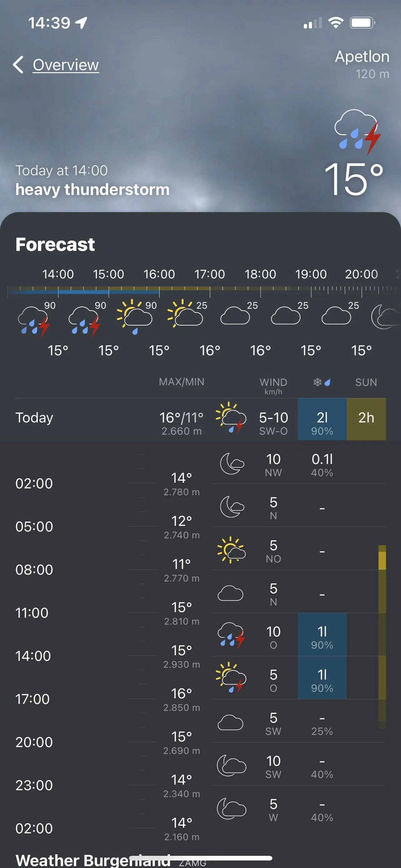
Task: Tap the hourly timeline bar at 15:00
Action: click(x=109, y=291)
